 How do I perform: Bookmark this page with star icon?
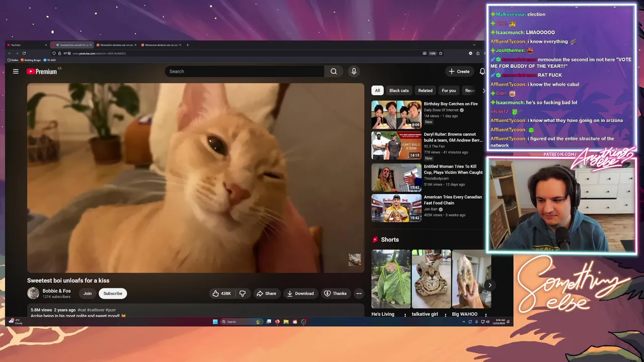(x=441, y=53)
